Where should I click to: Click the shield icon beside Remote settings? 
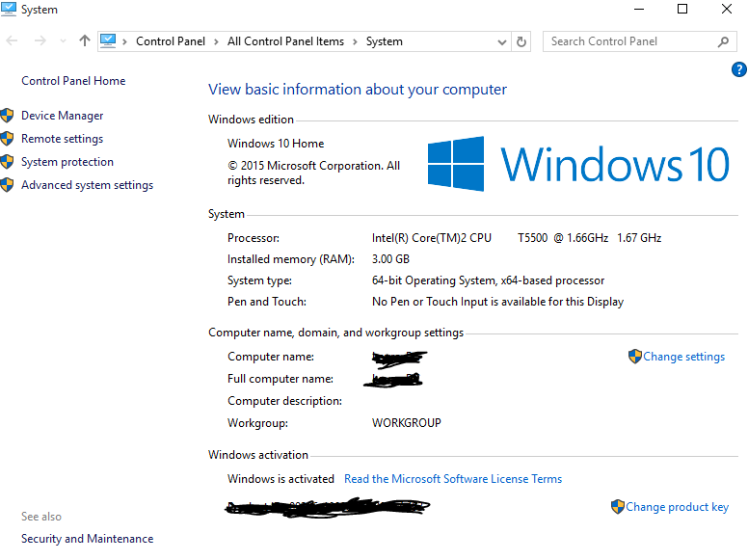[x=7, y=139]
